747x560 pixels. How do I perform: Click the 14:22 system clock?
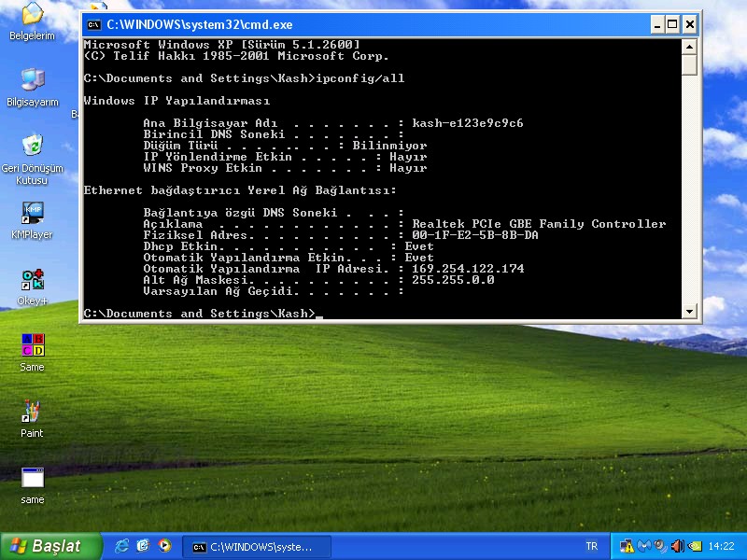point(721,546)
